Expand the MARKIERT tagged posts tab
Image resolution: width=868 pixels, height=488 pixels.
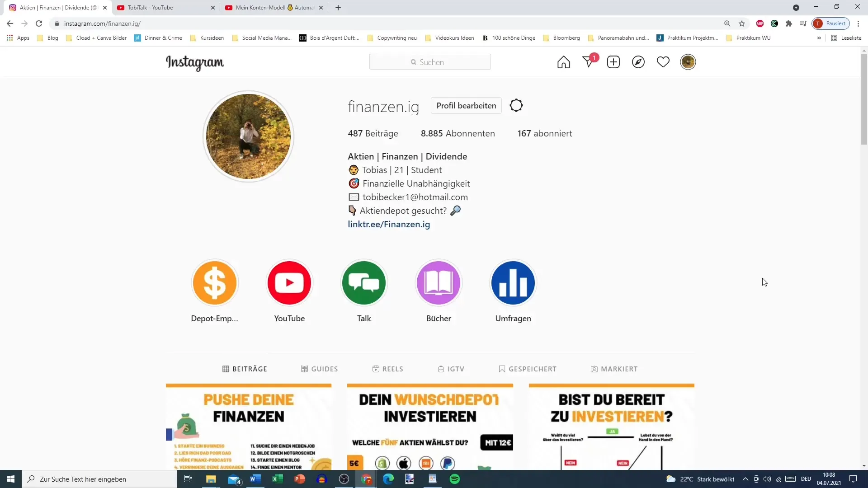(x=614, y=369)
